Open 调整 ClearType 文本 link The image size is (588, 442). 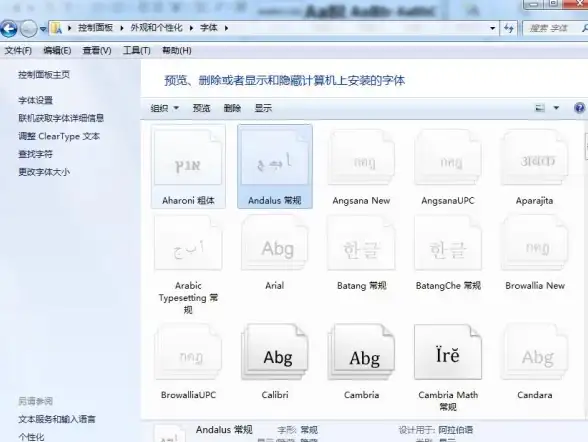tap(59, 136)
